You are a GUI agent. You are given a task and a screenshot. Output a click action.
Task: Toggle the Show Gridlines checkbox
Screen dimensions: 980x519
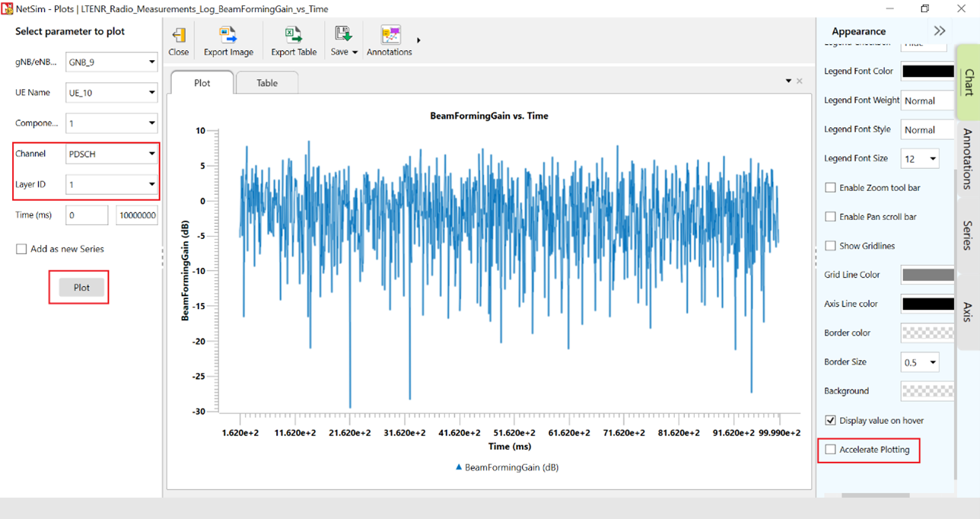tap(830, 246)
